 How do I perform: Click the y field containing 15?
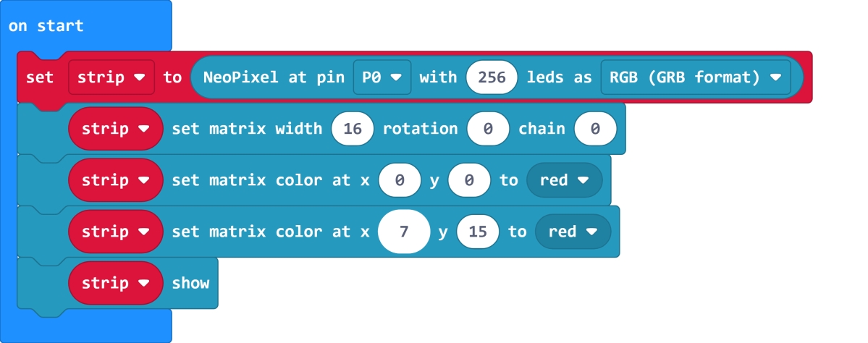pyautogui.click(x=478, y=232)
